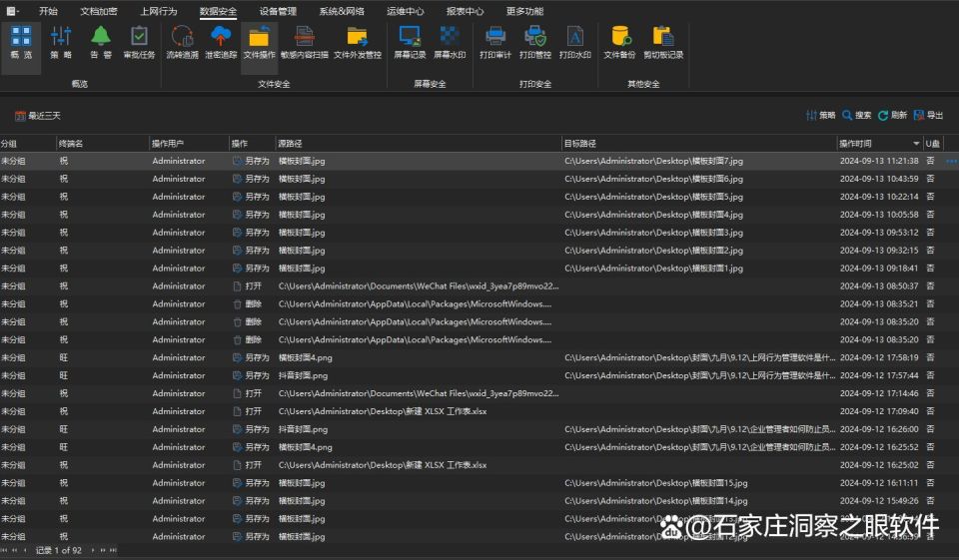The width and height of the screenshot is (959, 560).
Task: Switch to the 设备管理 tab
Action: click(x=278, y=11)
